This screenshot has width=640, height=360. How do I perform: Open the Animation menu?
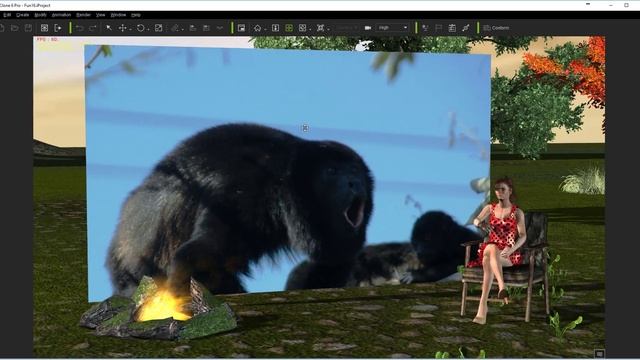click(x=61, y=15)
